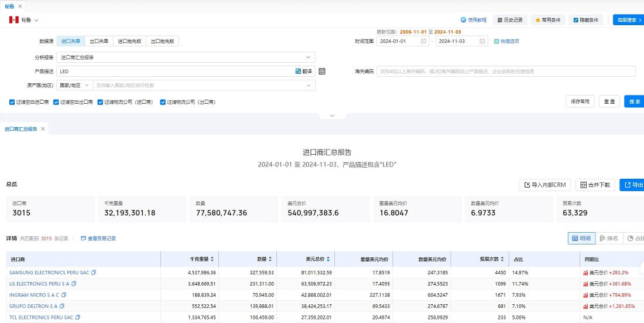Click 合并下载 button
Viewport: 644px width, 323px height.
595,185
